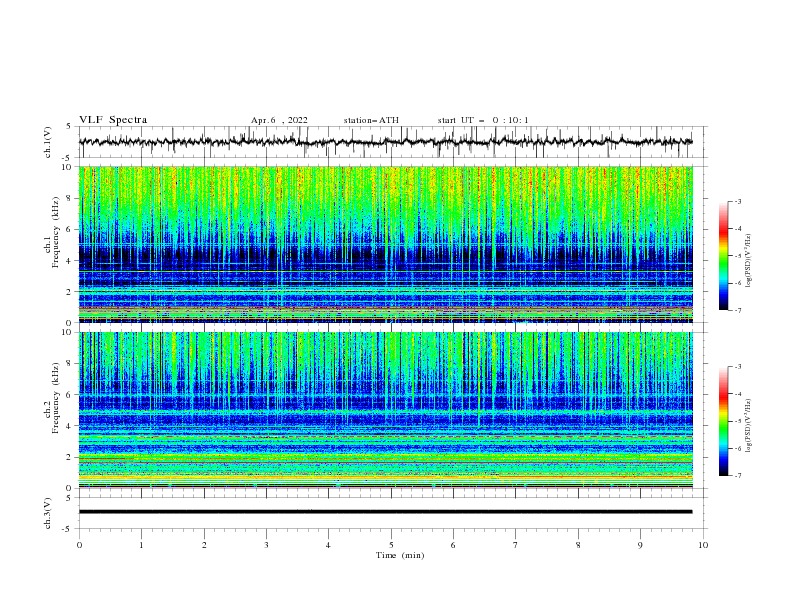The height and width of the screenshot is (612, 792).
Task: Click time axis tick label '0'
Action: point(79,545)
